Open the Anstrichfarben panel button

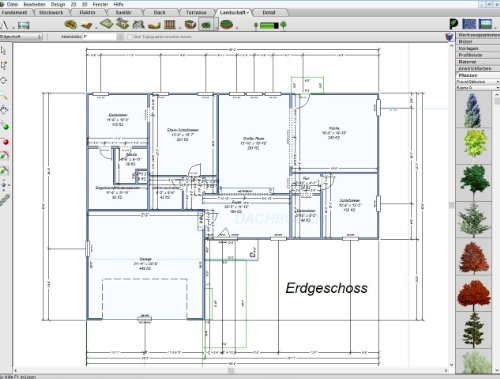pyautogui.click(x=478, y=68)
